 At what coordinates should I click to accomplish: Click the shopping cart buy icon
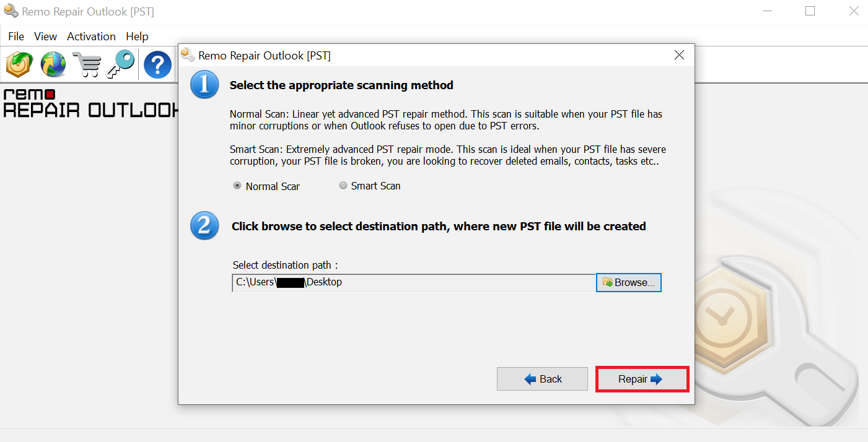(x=86, y=64)
